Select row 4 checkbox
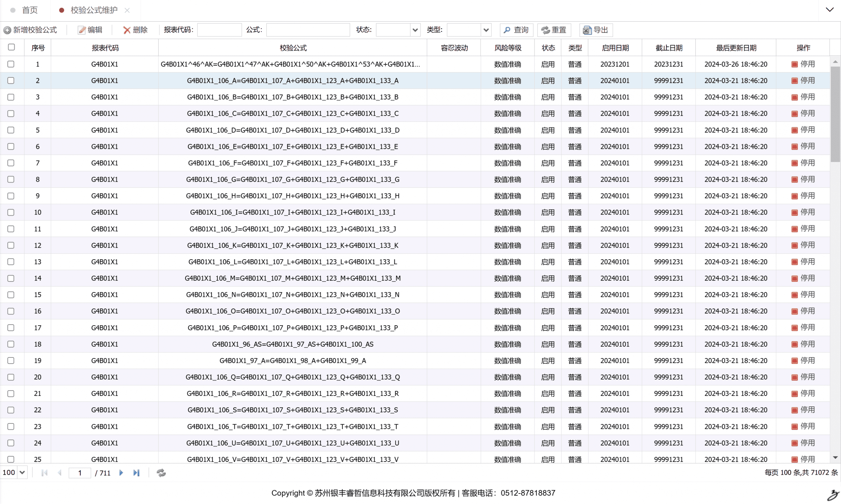Screen dimensions: 841x504 click(x=11, y=113)
